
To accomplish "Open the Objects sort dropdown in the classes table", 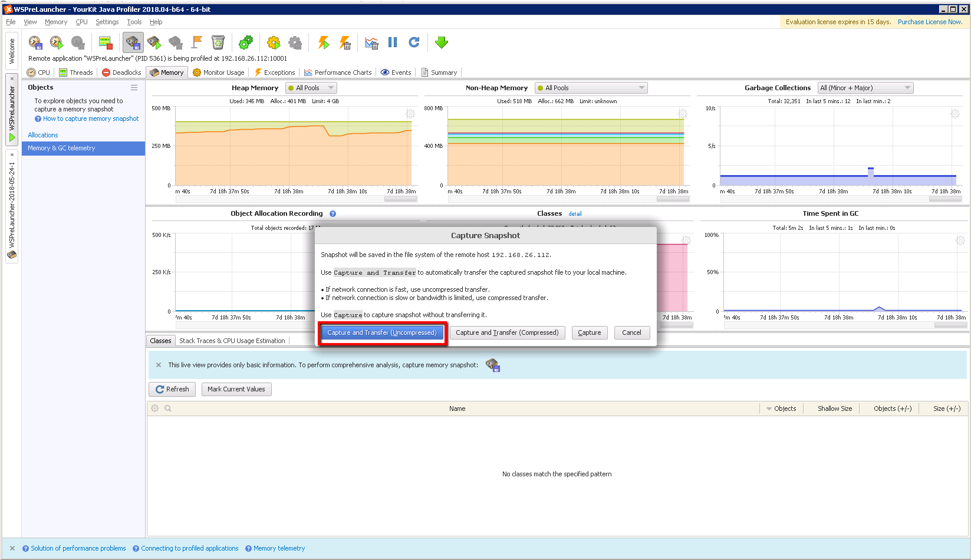I will click(x=781, y=408).
